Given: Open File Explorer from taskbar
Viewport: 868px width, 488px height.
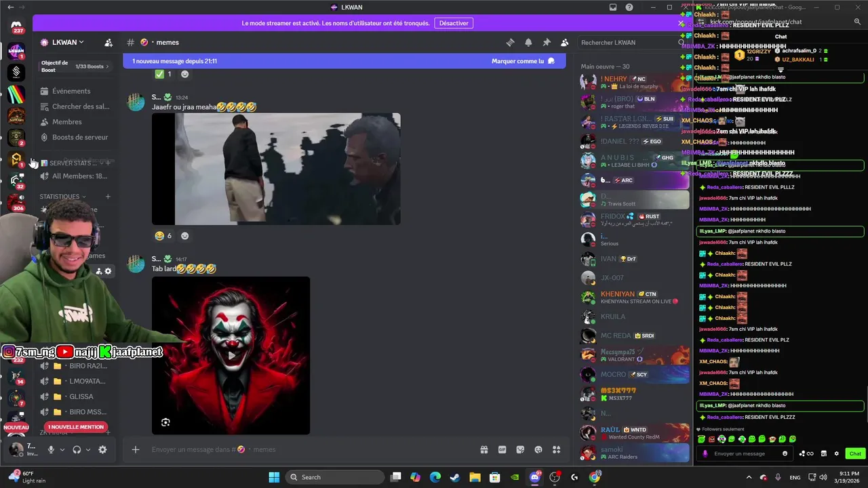Looking at the screenshot, I should [x=475, y=477].
